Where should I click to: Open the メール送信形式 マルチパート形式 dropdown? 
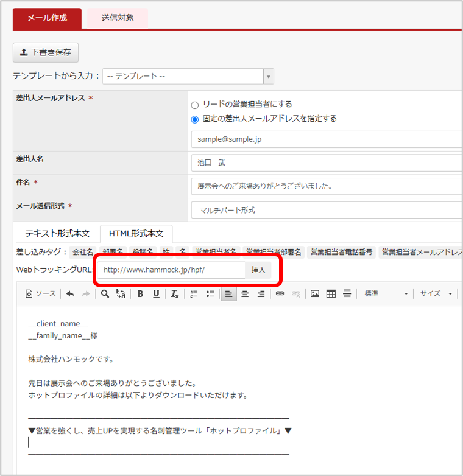(327, 210)
